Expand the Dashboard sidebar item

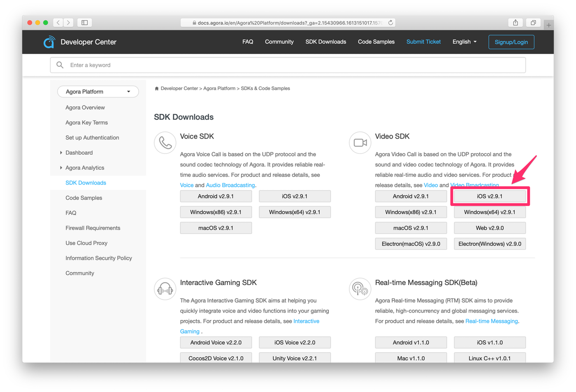click(x=61, y=153)
